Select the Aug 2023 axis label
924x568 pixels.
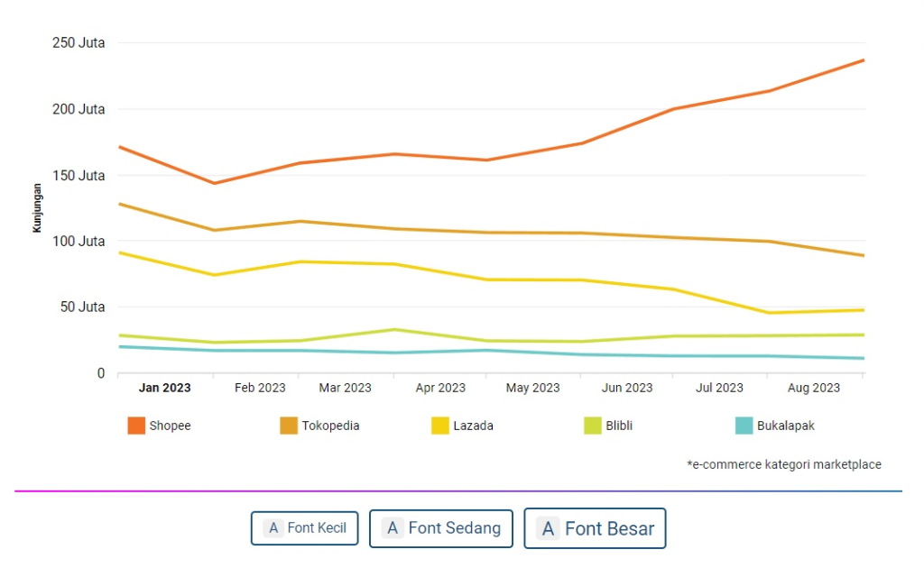(x=813, y=388)
